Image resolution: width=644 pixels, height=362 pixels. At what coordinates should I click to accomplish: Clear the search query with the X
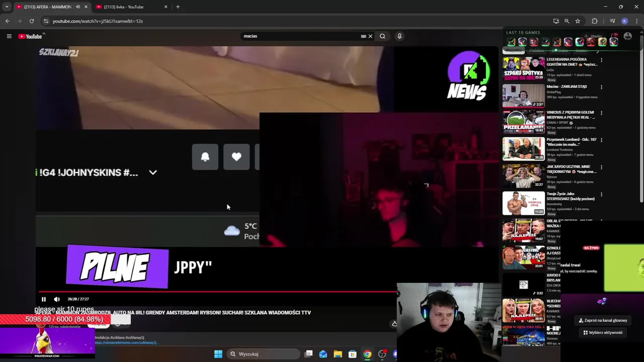point(370,36)
